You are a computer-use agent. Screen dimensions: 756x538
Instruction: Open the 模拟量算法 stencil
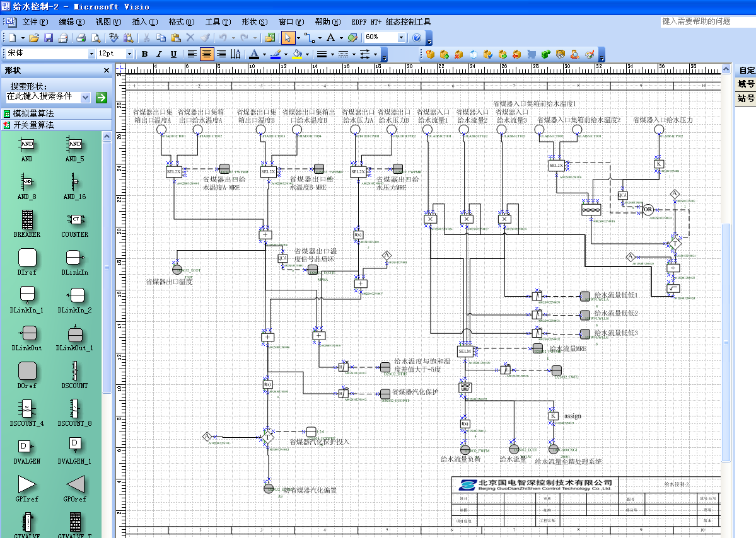(x=57, y=113)
